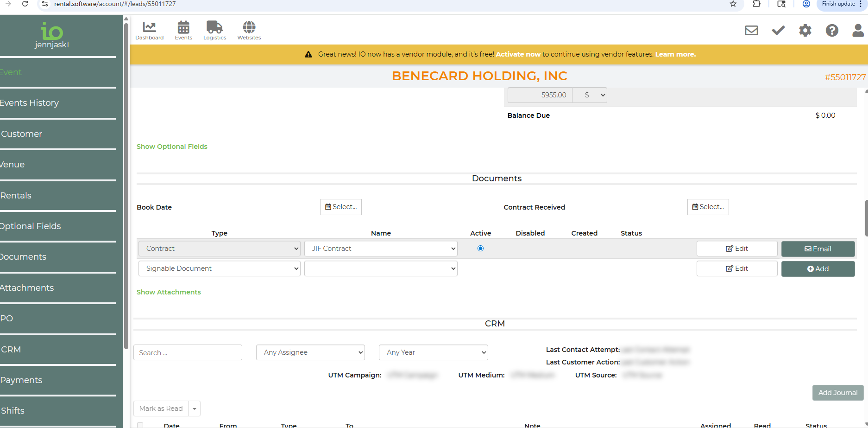Expand the Any Assignee dropdown
The height and width of the screenshot is (428, 868).
point(310,352)
